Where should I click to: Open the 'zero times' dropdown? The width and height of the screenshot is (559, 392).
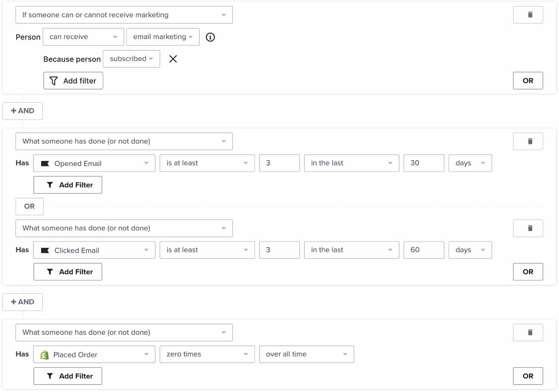(x=207, y=354)
